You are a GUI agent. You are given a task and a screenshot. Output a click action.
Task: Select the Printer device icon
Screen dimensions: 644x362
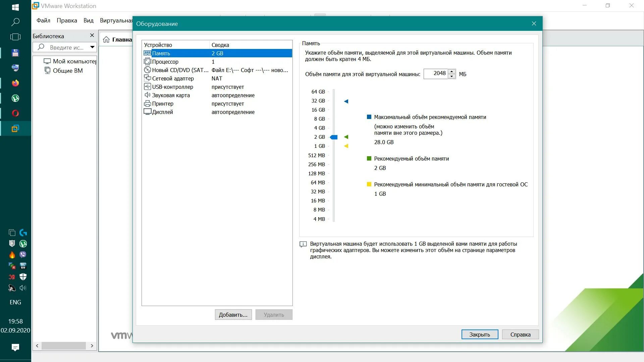[147, 104]
